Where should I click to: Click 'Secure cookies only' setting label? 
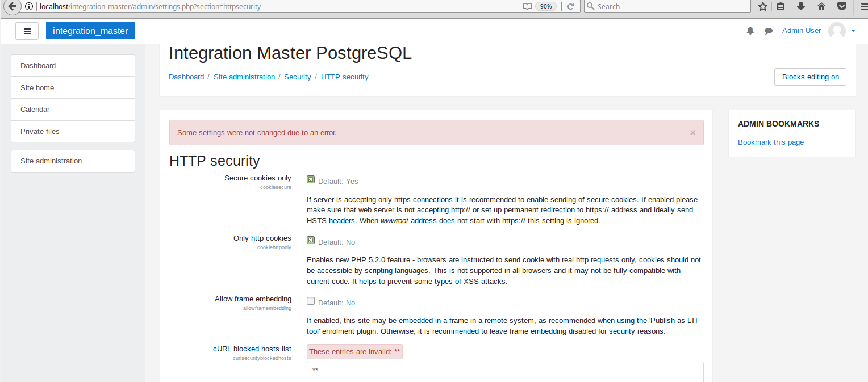258,178
